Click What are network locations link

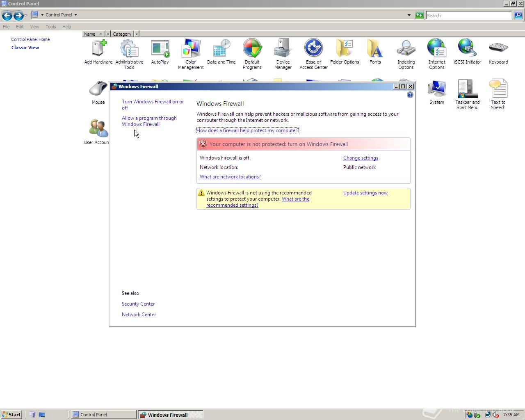(230, 177)
